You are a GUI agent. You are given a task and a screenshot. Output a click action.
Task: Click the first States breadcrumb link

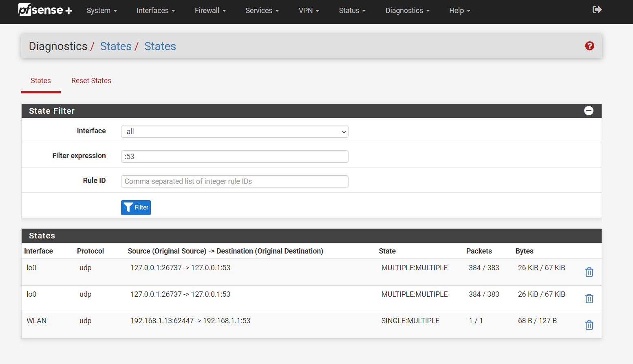[x=116, y=46]
